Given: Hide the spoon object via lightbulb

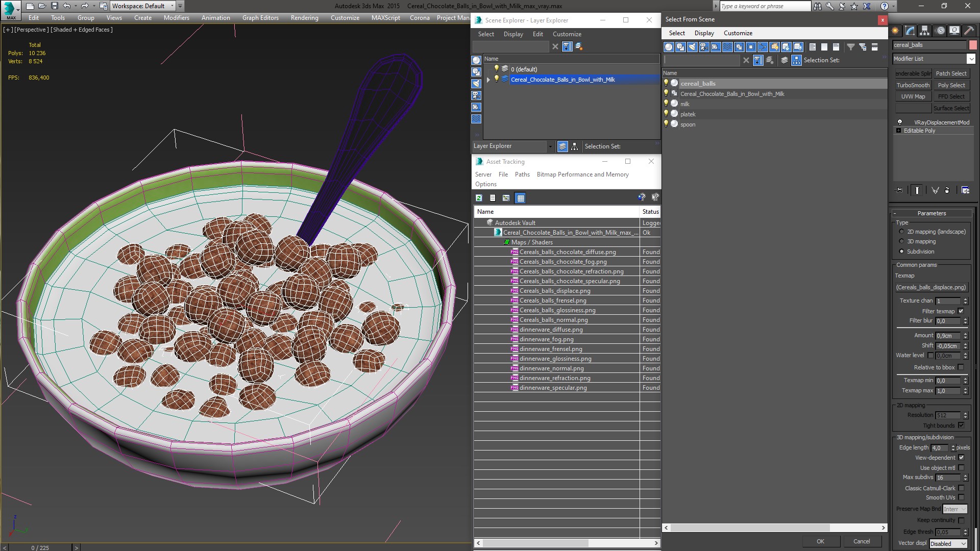Looking at the screenshot, I should point(666,124).
